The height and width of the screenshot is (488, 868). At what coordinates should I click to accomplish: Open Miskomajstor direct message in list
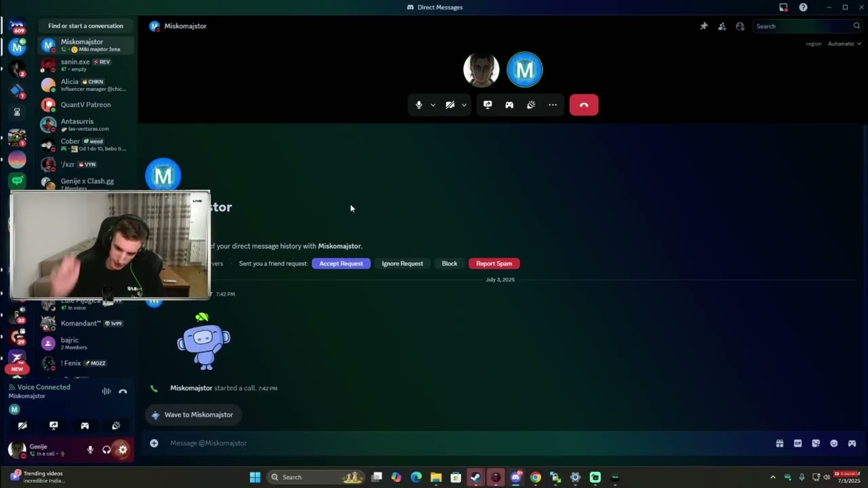click(85, 45)
